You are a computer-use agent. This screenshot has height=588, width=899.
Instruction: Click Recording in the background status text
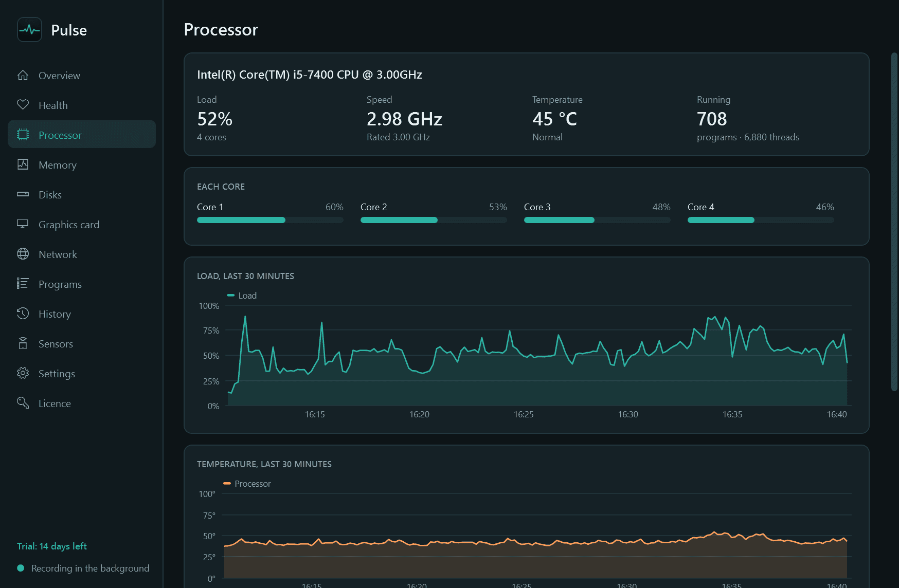coord(91,568)
